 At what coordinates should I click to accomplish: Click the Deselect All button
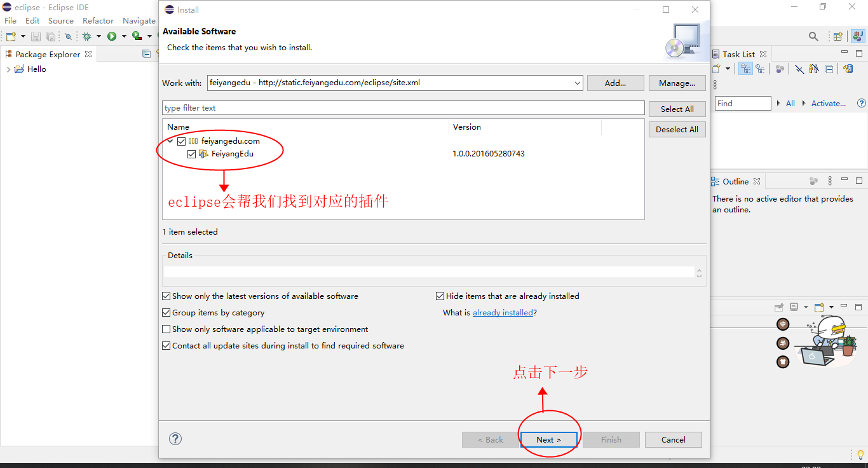tap(677, 129)
